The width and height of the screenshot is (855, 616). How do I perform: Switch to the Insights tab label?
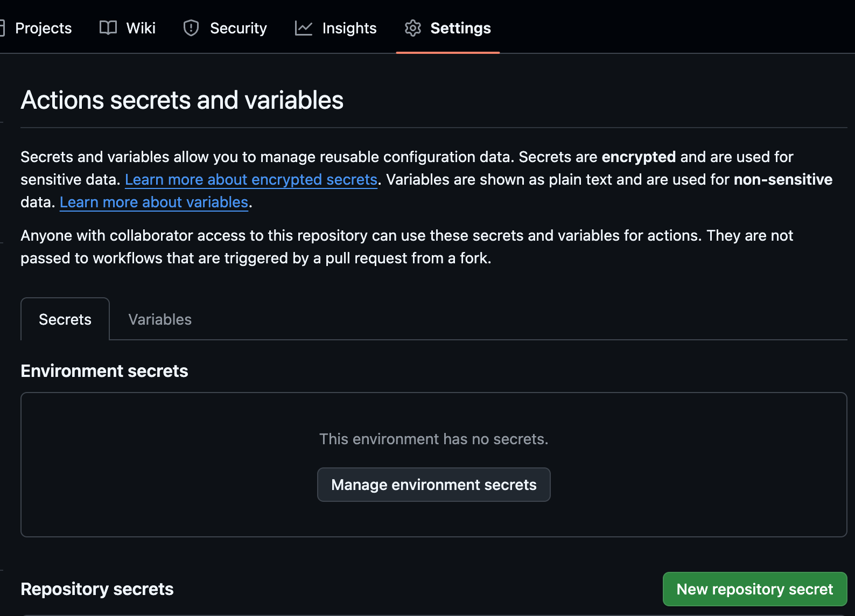tap(349, 28)
